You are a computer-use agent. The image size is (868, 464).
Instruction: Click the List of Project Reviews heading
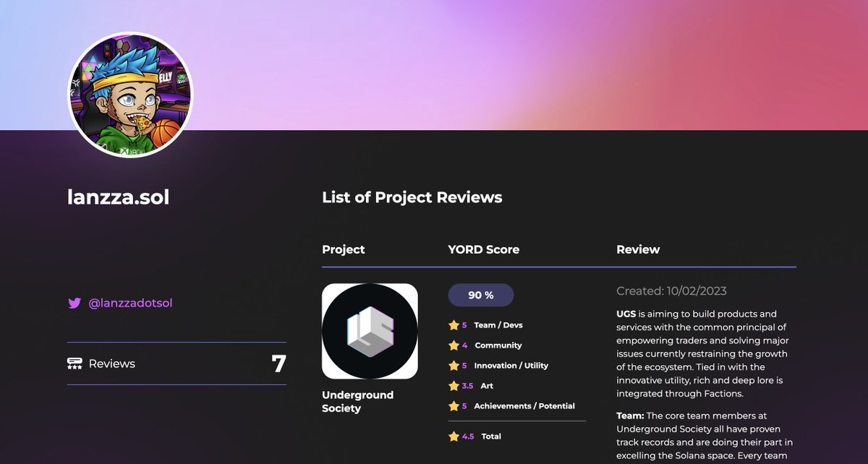point(412,197)
